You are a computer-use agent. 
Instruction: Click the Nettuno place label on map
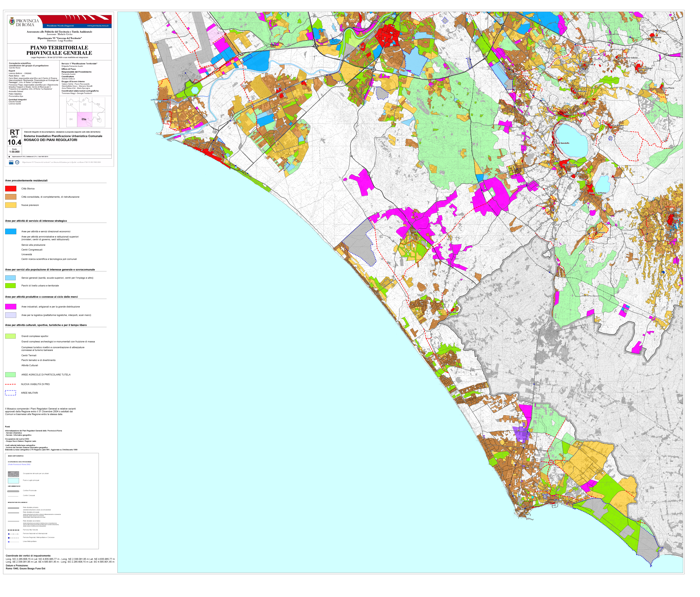(x=557, y=501)
